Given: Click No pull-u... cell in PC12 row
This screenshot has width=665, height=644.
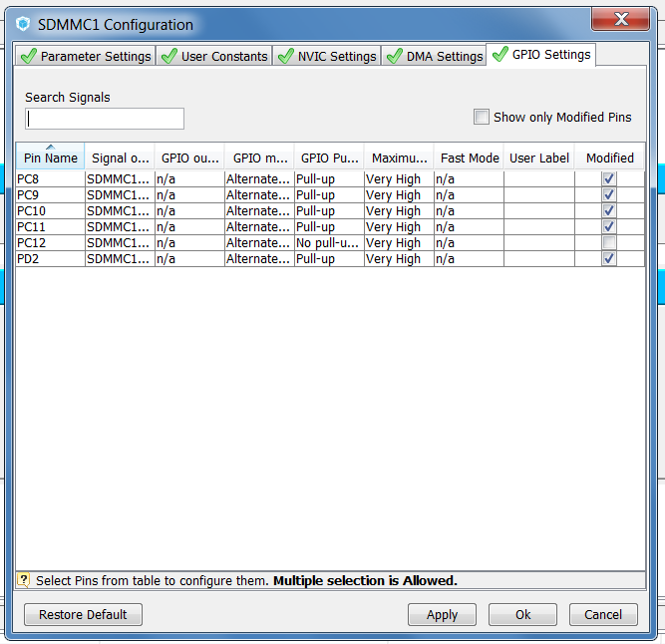Looking at the screenshot, I should tap(330, 242).
